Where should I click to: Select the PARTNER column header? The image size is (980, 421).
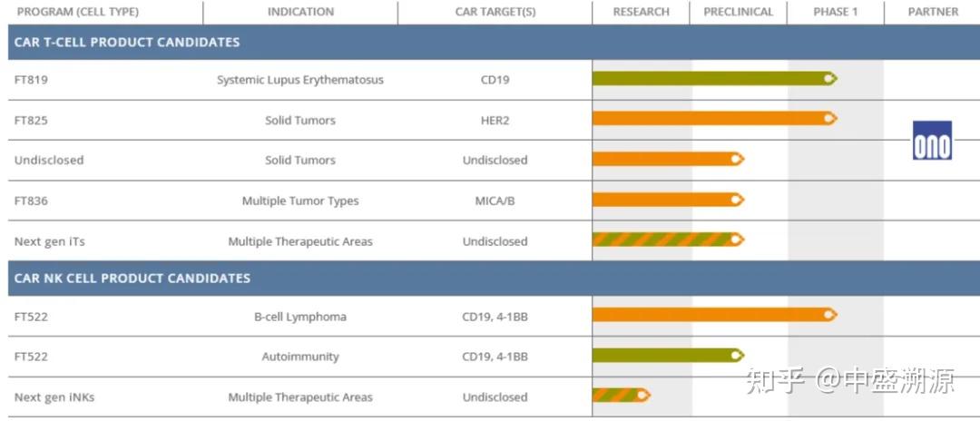933,12
